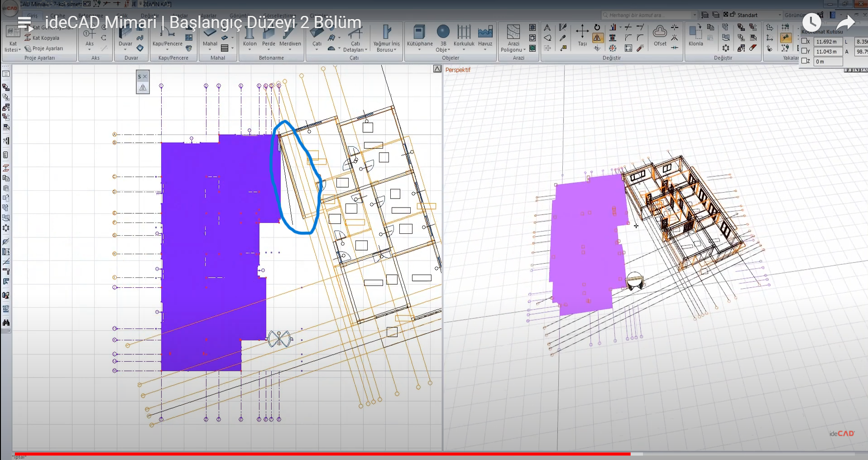The image size is (868, 460).
Task: Open the Kütüphane library tool
Action: click(x=420, y=35)
